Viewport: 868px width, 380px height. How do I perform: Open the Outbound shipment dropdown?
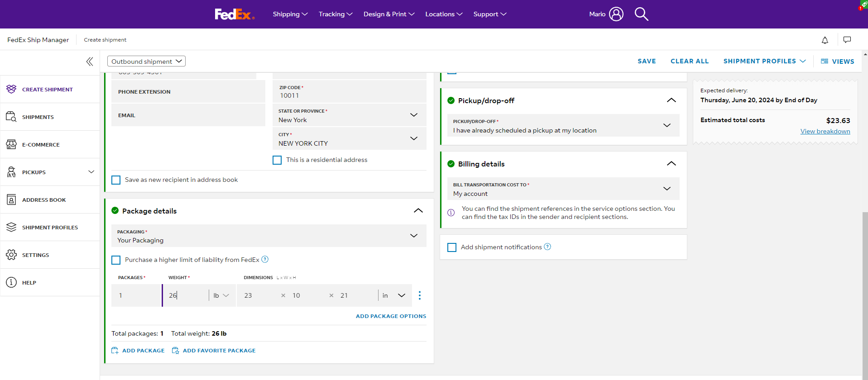coord(146,61)
